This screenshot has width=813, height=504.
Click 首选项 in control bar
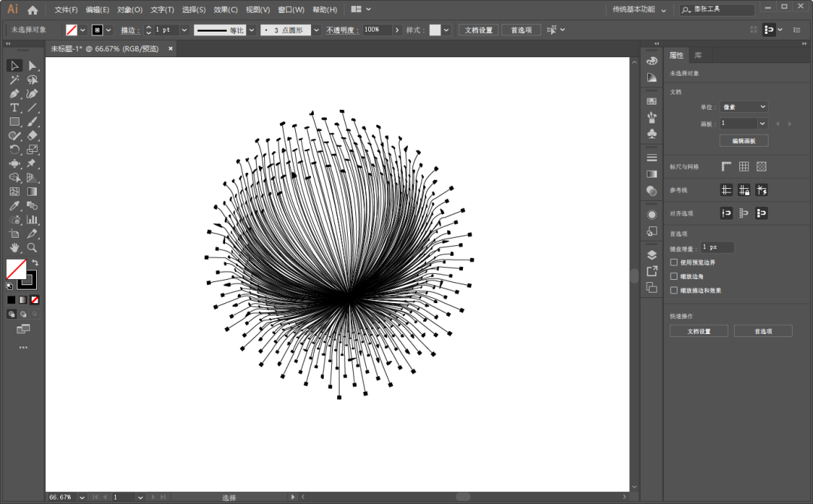(521, 30)
